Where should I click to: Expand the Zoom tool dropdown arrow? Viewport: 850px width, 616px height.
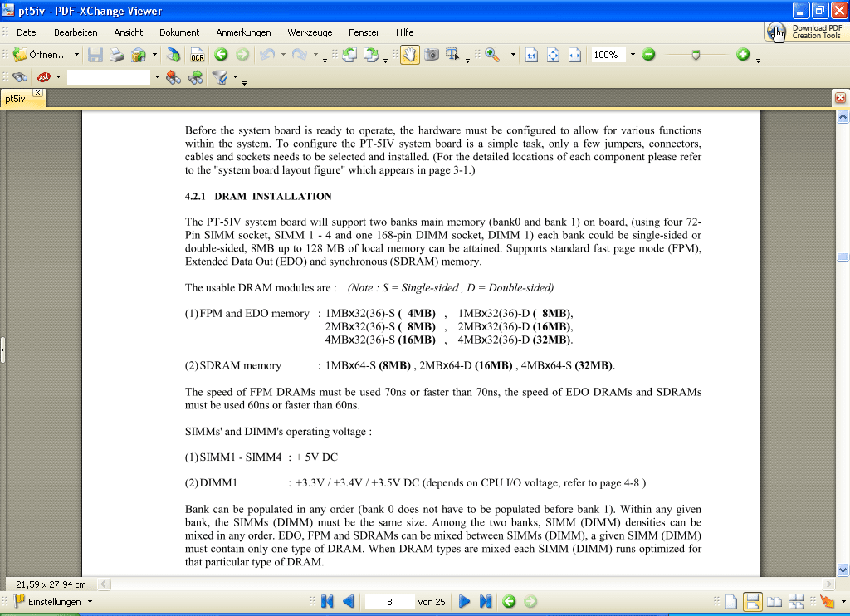coord(513,55)
